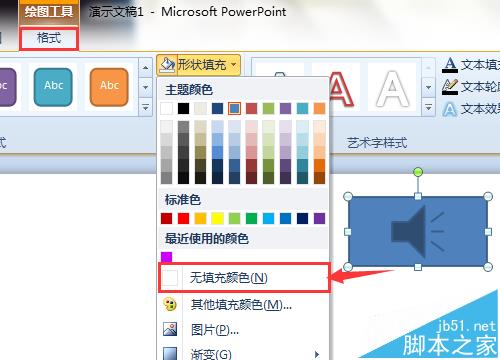Click the bottom middle sizing handle
The height and width of the screenshot is (360, 500).
tap(418, 267)
